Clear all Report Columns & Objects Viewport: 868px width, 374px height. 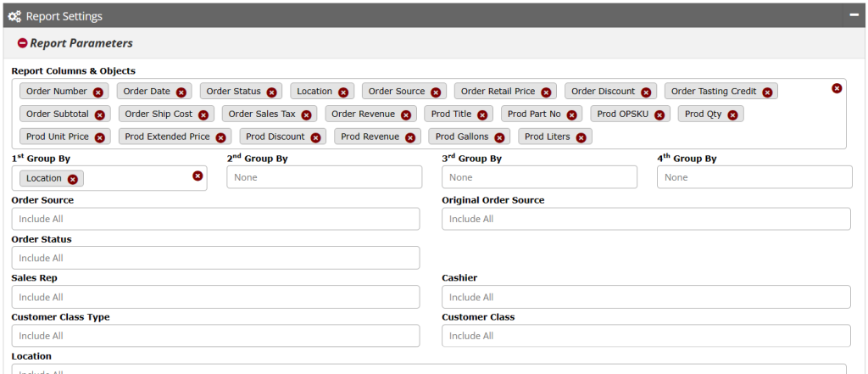(837, 88)
